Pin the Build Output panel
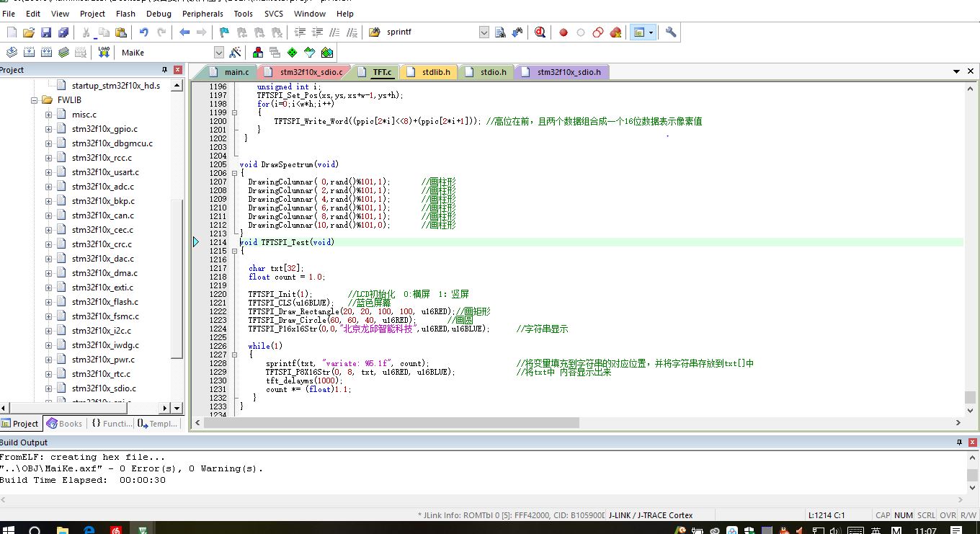The height and width of the screenshot is (534, 980). click(958, 442)
